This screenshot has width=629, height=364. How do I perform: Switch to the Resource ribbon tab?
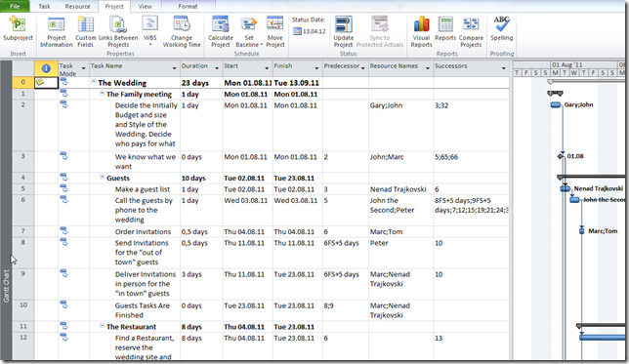point(77,7)
